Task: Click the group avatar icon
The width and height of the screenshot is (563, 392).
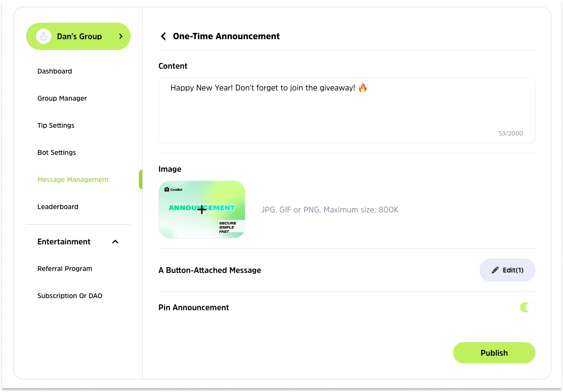Action: pos(44,36)
